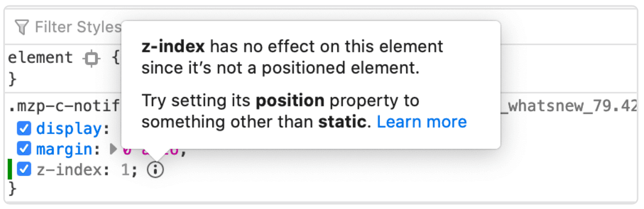Click the bold z-index word in tooltip
This screenshot has height=209, width=644.
click(172, 47)
